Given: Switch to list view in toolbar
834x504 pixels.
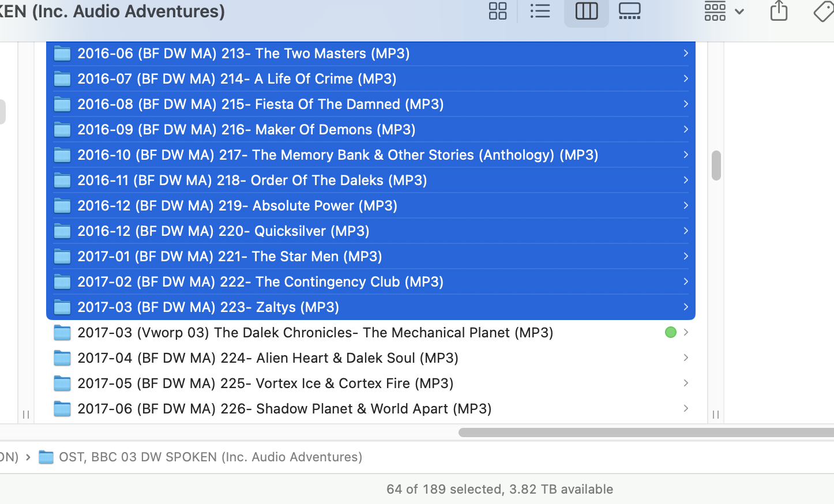Looking at the screenshot, I should [x=540, y=11].
